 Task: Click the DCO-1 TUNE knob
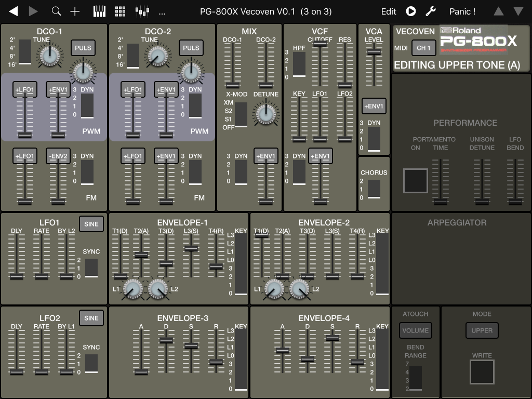(x=50, y=56)
